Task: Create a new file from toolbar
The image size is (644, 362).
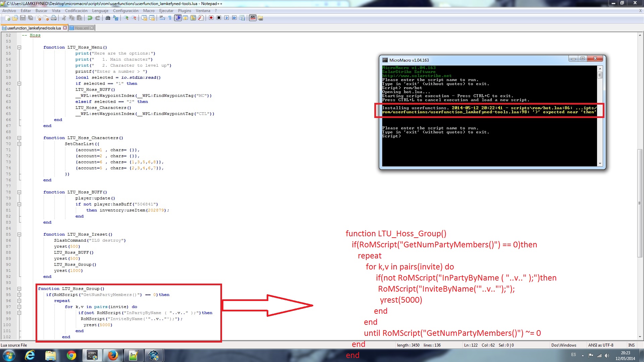Action: coord(7,18)
